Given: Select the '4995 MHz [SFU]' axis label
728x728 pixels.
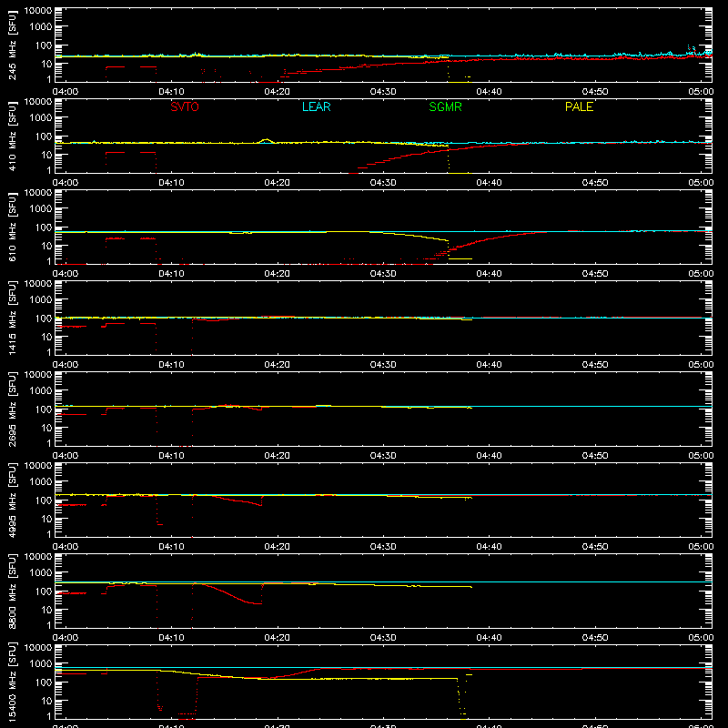Looking at the screenshot, I should pos(13,500).
